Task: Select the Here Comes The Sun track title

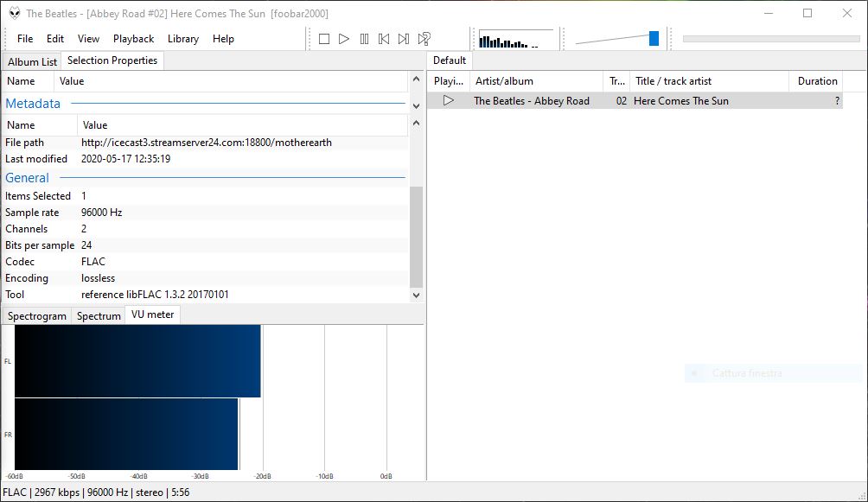Action: click(681, 101)
